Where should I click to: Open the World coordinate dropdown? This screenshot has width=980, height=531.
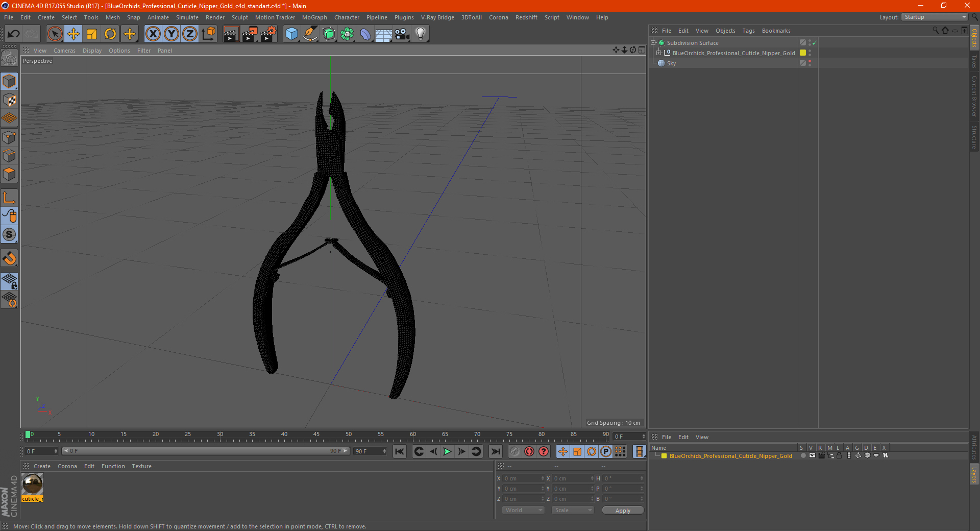[523, 510]
